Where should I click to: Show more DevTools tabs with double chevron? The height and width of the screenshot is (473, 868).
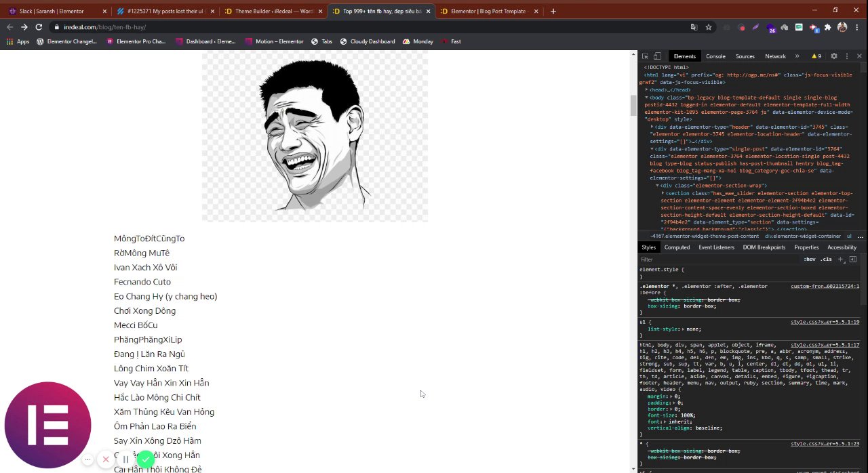797,56
